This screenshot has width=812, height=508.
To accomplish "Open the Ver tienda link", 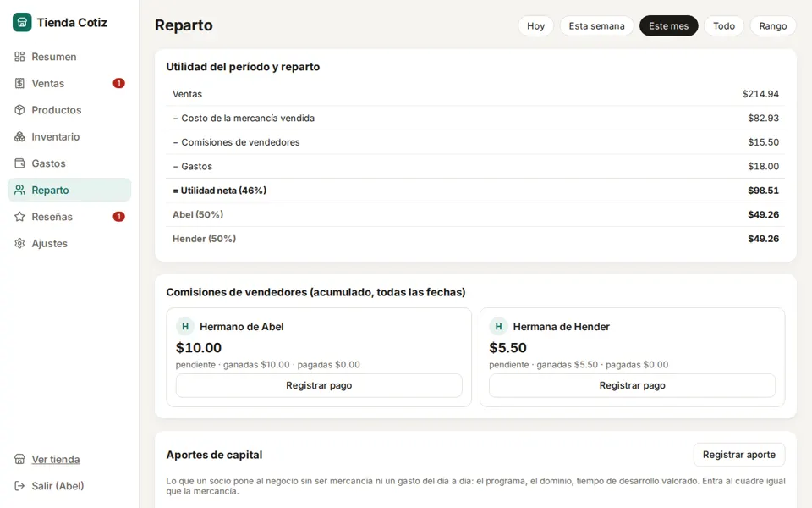I will tap(56, 459).
